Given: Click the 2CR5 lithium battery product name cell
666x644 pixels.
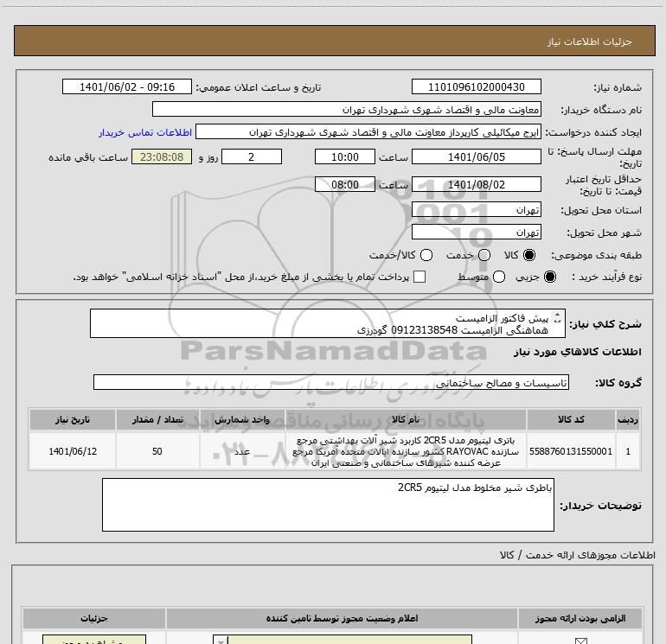Looking at the screenshot, I should 405,451.
